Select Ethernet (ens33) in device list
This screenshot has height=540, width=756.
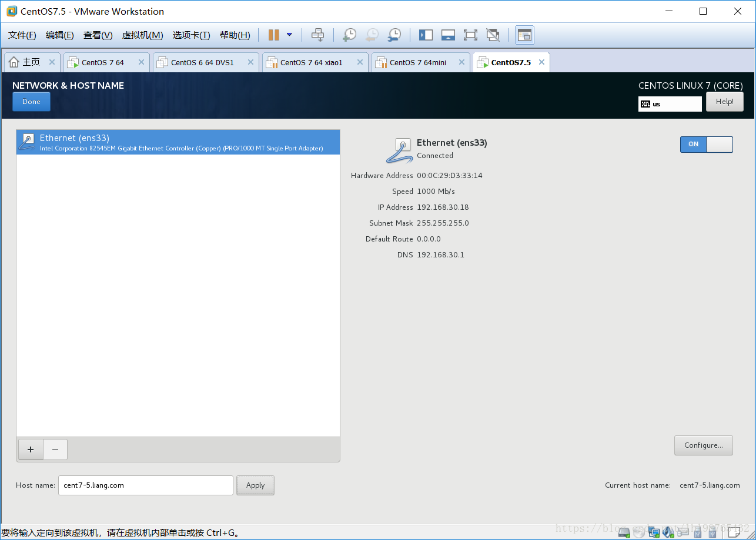coord(178,142)
